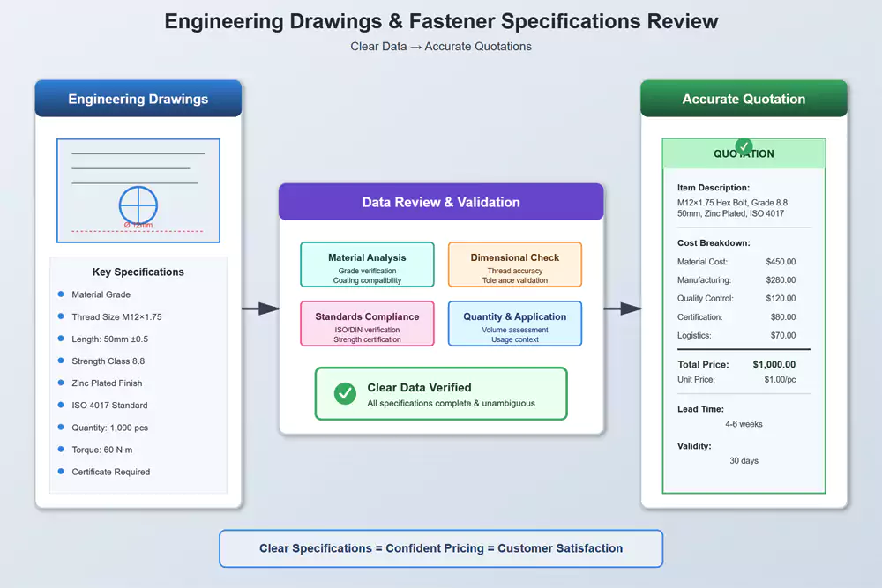
Task: Click the bullet beside Certificate Required
Action: (59, 472)
